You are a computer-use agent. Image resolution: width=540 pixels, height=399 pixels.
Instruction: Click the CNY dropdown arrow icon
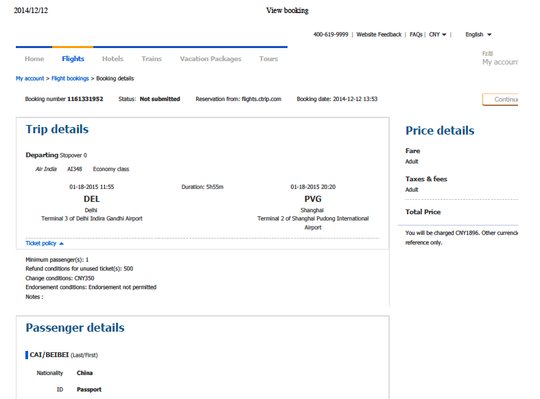(x=444, y=35)
